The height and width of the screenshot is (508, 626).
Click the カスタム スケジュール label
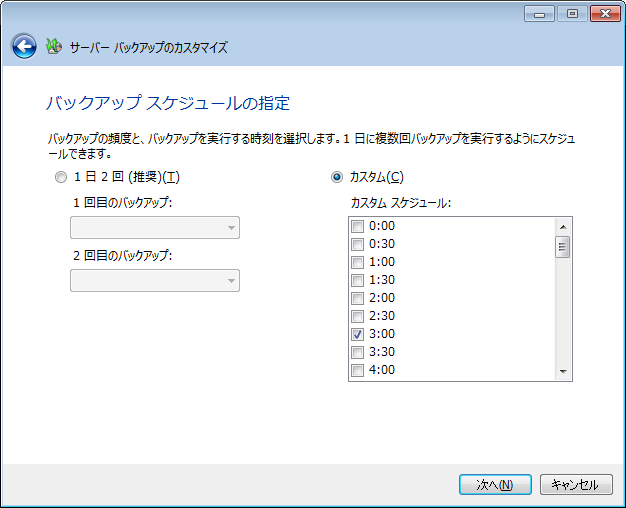pos(400,203)
